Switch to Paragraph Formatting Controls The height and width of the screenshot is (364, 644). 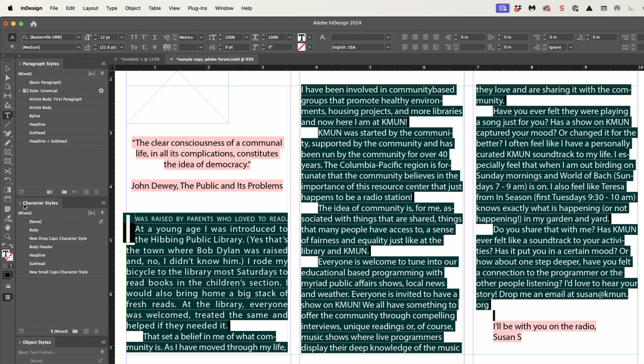[x=12, y=47]
